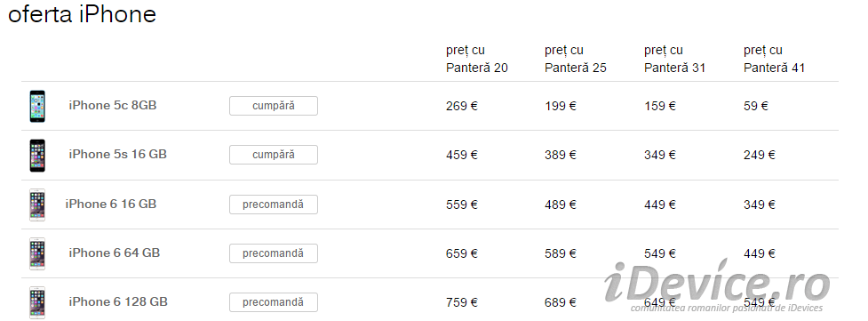Click the iPhone 5s 16 GB phone thumbnail
The width and height of the screenshot is (868, 321).
pos(37,156)
